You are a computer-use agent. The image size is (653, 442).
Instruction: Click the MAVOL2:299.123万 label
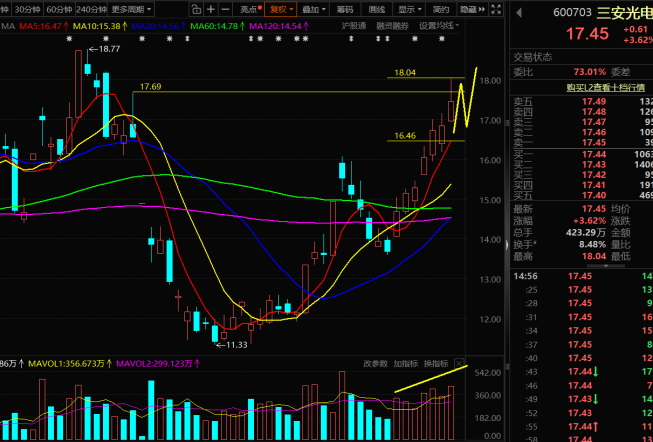[x=158, y=364]
